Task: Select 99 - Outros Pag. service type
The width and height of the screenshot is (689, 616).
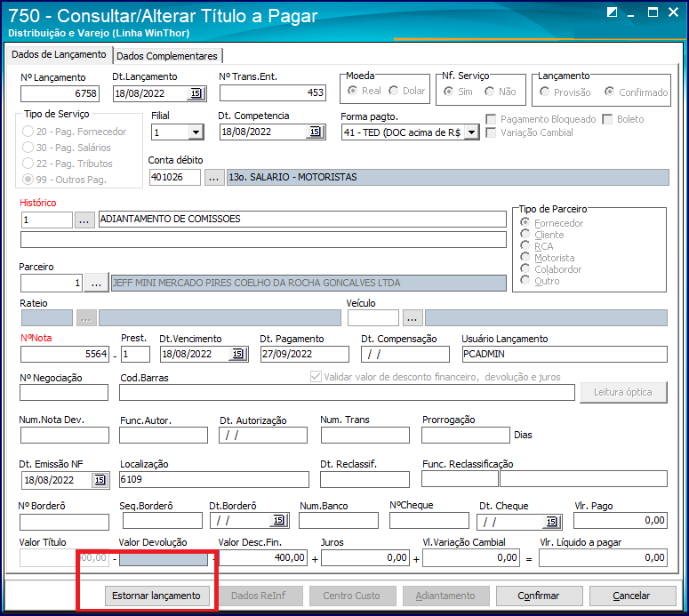Action: tap(28, 180)
